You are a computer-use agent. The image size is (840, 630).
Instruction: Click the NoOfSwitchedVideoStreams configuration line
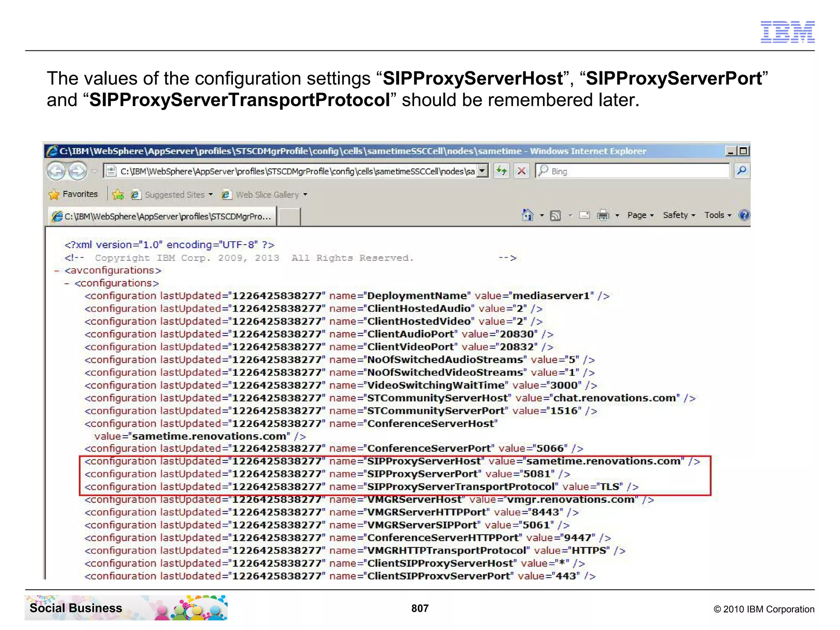(x=340, y=372)
